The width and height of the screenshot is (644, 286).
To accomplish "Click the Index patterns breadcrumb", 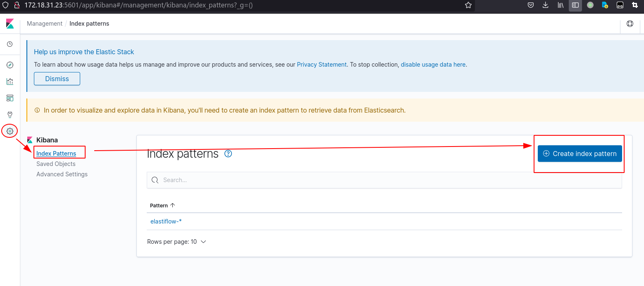I will pos(89,24).
